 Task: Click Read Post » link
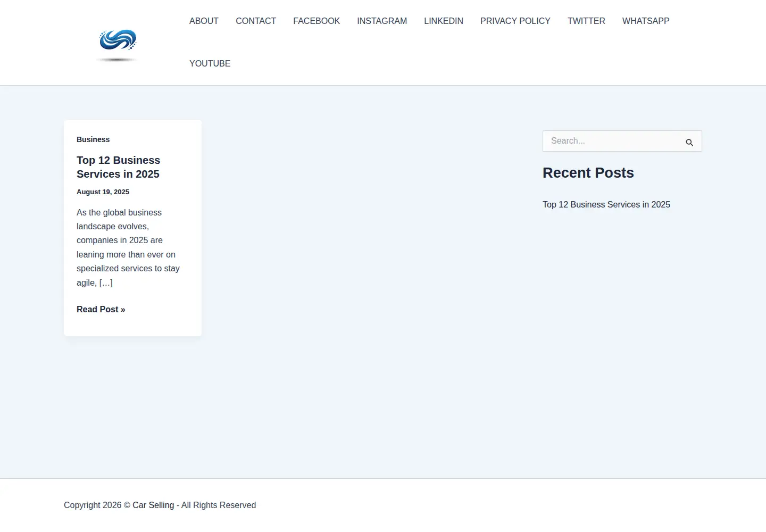point(101,309)
